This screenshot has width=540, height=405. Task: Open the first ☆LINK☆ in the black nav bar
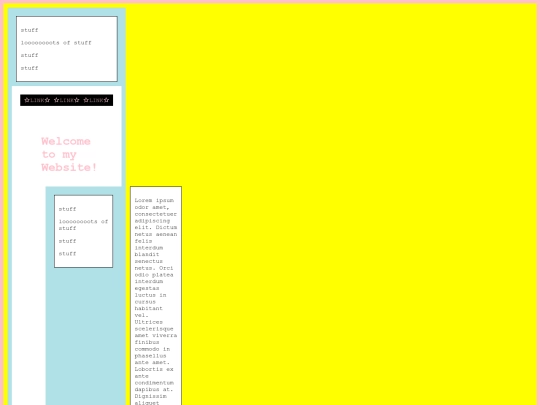(x=37, y=100)
